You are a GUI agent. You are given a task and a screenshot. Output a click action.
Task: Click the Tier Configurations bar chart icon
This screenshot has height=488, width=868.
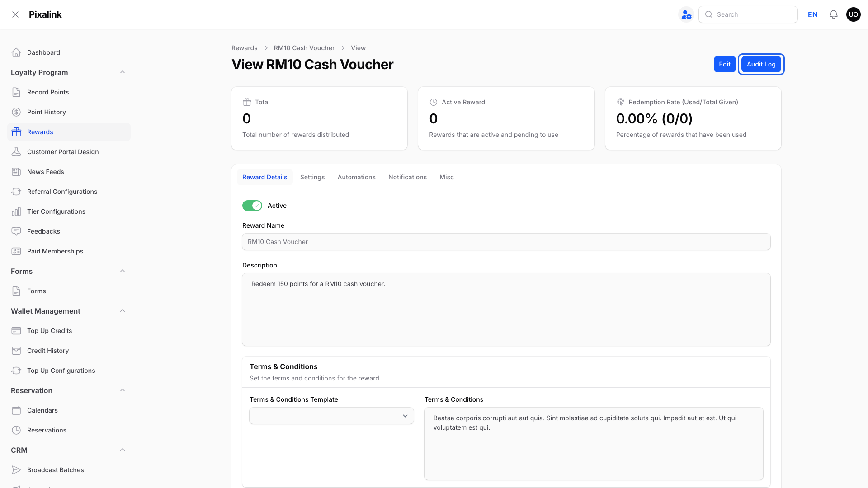point(16,211)
